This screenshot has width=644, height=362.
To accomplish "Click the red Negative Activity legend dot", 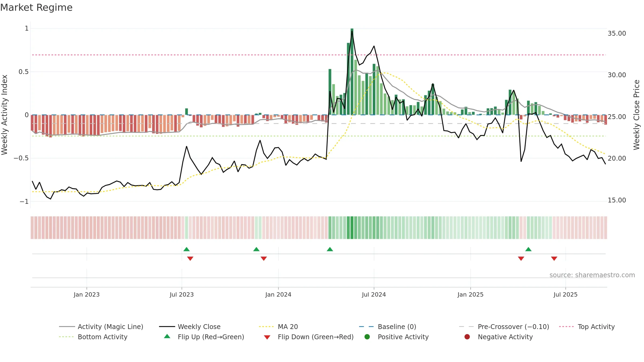I will [x=467, y=337].
